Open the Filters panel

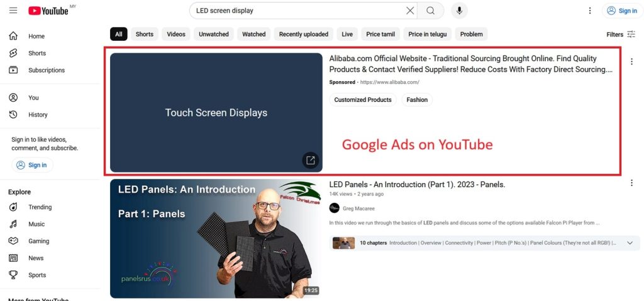[x=621, y=35]
